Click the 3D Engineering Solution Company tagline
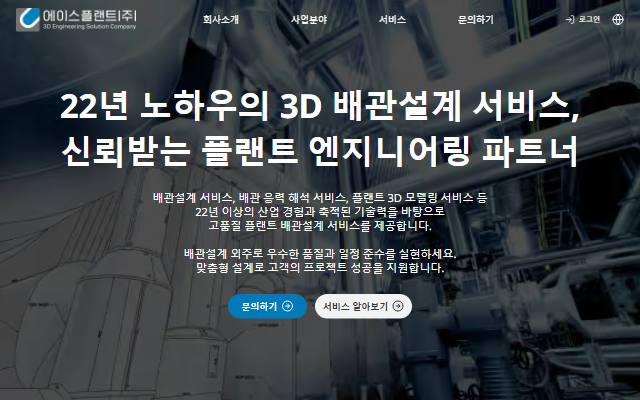Screen dimensions: 640x400 click(89, 27)
